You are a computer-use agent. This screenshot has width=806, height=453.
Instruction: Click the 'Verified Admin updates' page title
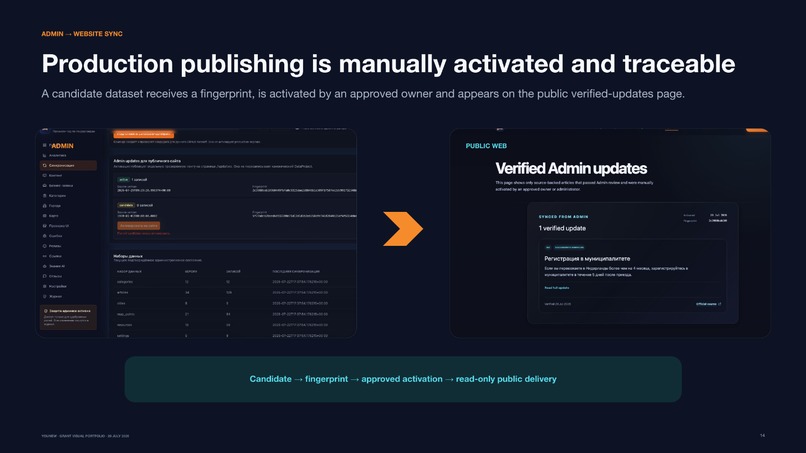tap(571, 169)
